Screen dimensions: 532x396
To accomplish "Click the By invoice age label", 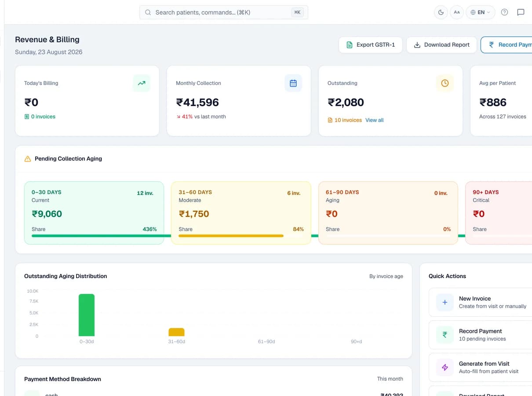I will coord(386,276).
